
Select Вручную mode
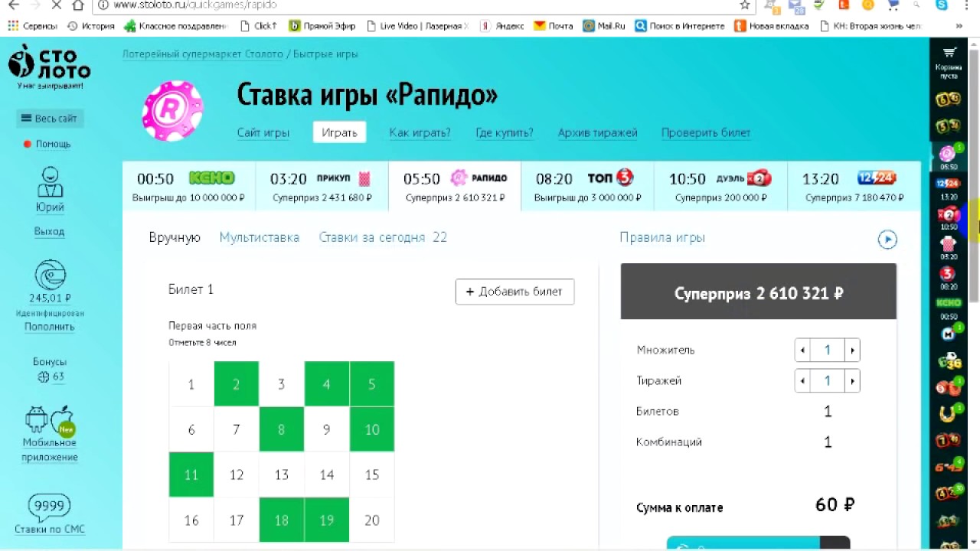pyautogui.click(x=175, y=237)
